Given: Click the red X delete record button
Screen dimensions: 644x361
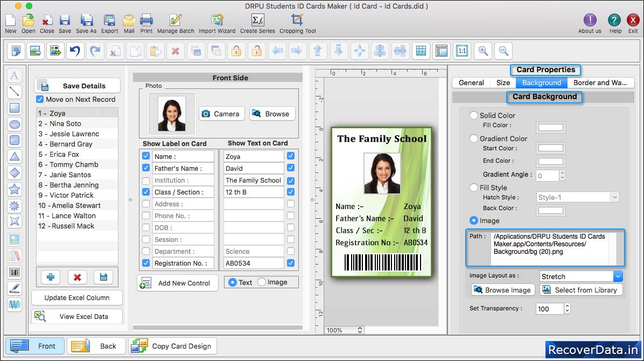Looking at the screenshot, I should point(77,277).
